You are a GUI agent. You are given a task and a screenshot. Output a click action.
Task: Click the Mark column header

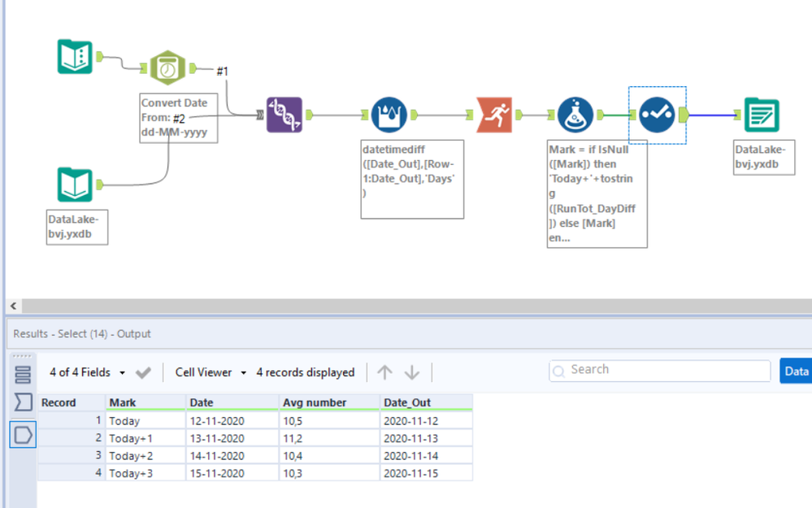point(145,402)
